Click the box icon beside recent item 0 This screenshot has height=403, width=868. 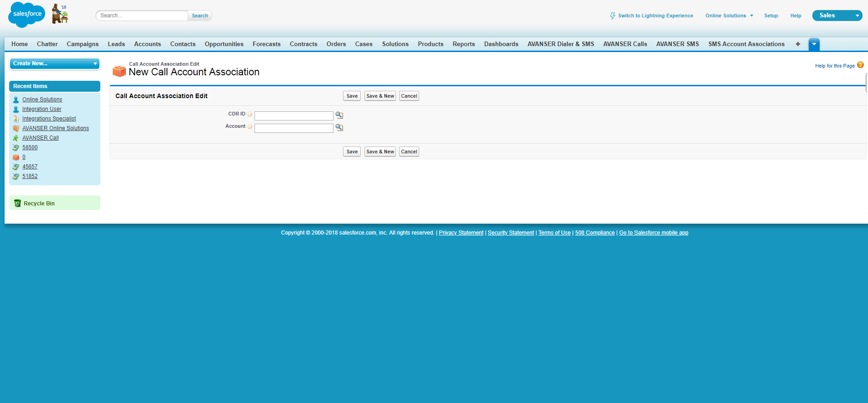tap(16, 157)
